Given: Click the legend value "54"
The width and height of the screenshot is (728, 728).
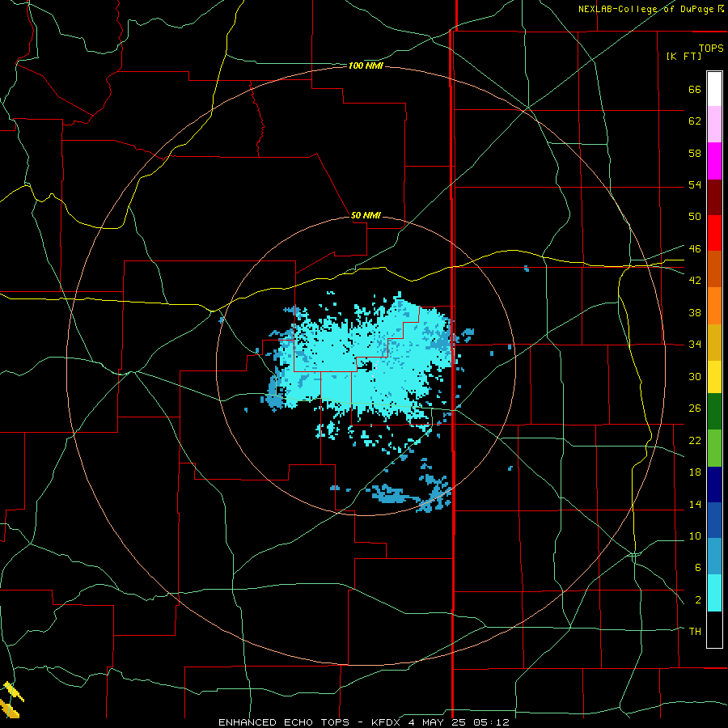Looking at the screenshot, I should coord(695,184).
